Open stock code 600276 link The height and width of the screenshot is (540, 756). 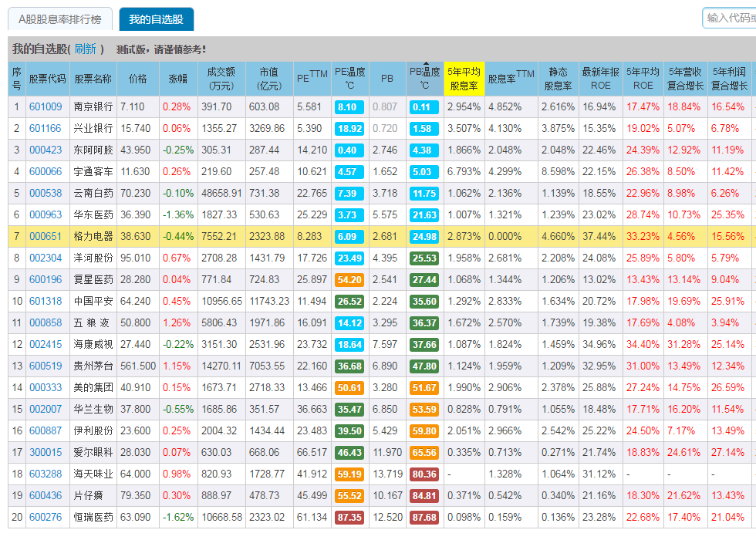point(46,518)
